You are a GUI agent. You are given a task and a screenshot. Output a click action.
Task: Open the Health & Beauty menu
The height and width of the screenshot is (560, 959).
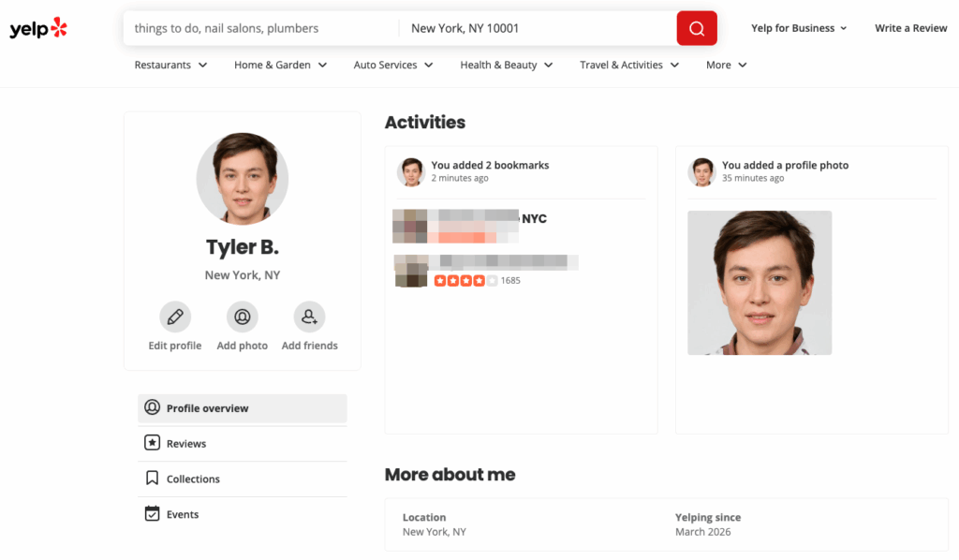[506, 66]
